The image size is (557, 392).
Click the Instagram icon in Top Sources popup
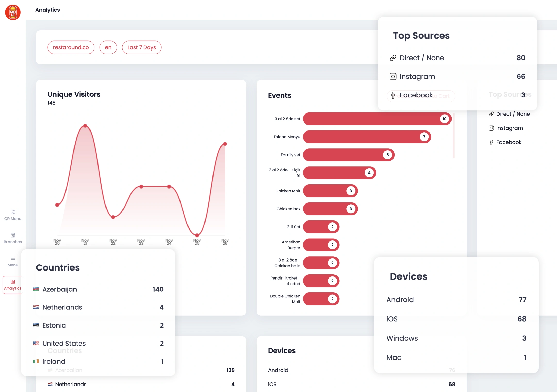(393, 77)
